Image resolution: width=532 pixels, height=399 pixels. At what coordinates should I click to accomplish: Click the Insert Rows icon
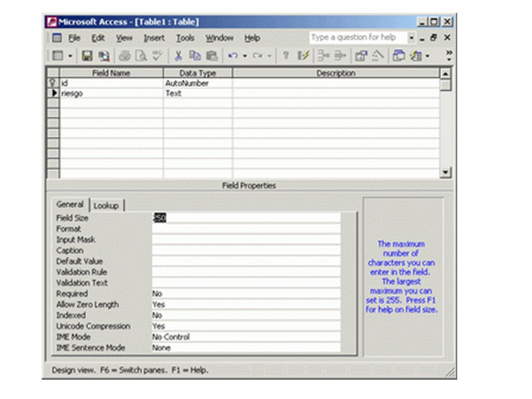323,55
